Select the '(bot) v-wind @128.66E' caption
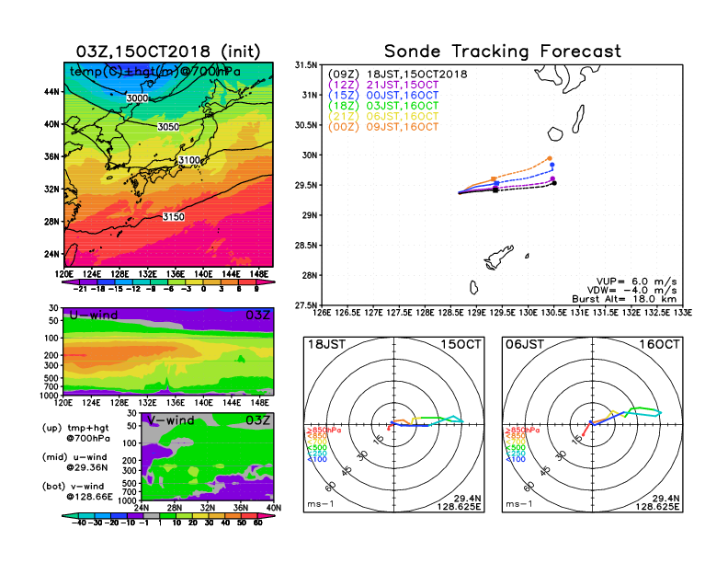This screenshot has height=563, width=728. [77, 491]
